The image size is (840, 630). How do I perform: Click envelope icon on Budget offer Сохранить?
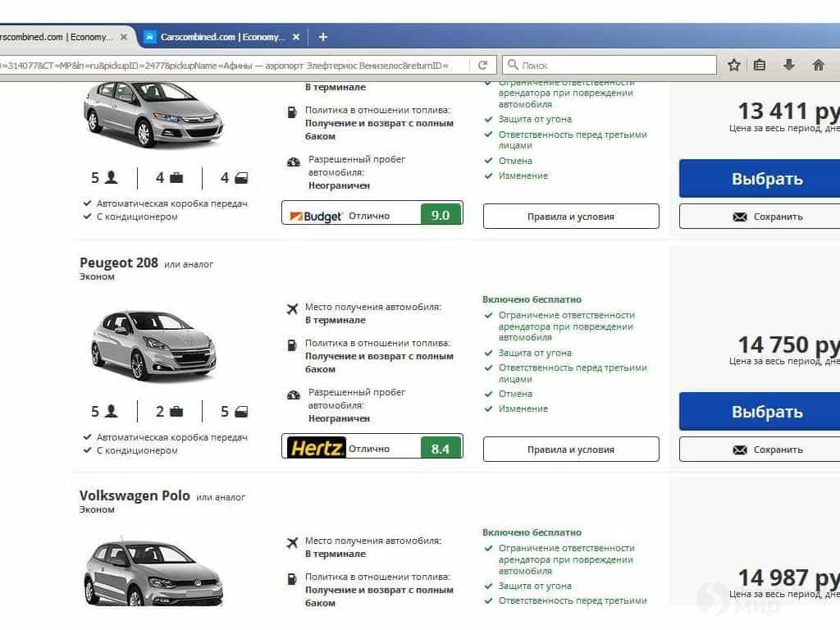coord(740,217)
